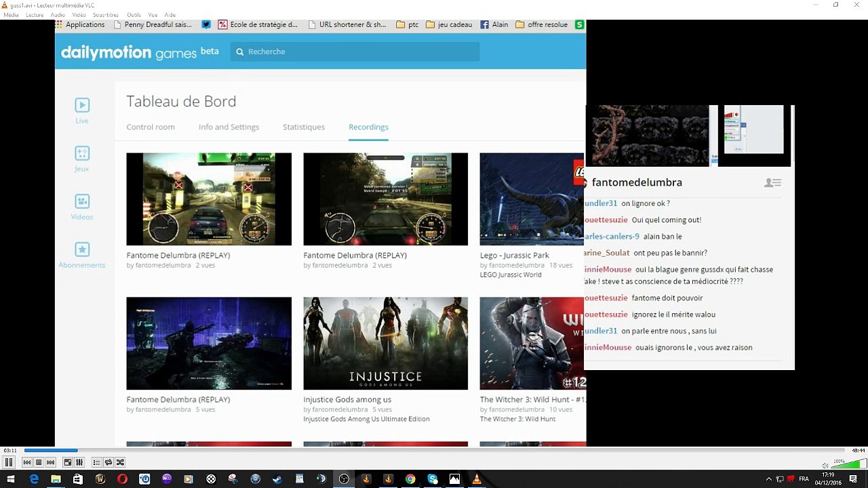The image size is (868, 488).
Task: Click the dailymotion games logo
Action: pyautogui.click(x=140, y=52)
